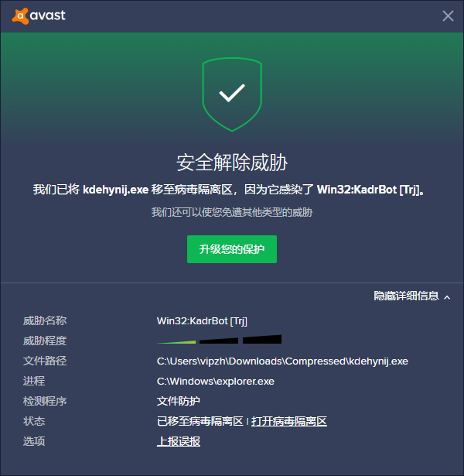The width and height of the screenshot is (464, 476).
Task: Click the middle black threat level segment
Action: coord(219,341)
